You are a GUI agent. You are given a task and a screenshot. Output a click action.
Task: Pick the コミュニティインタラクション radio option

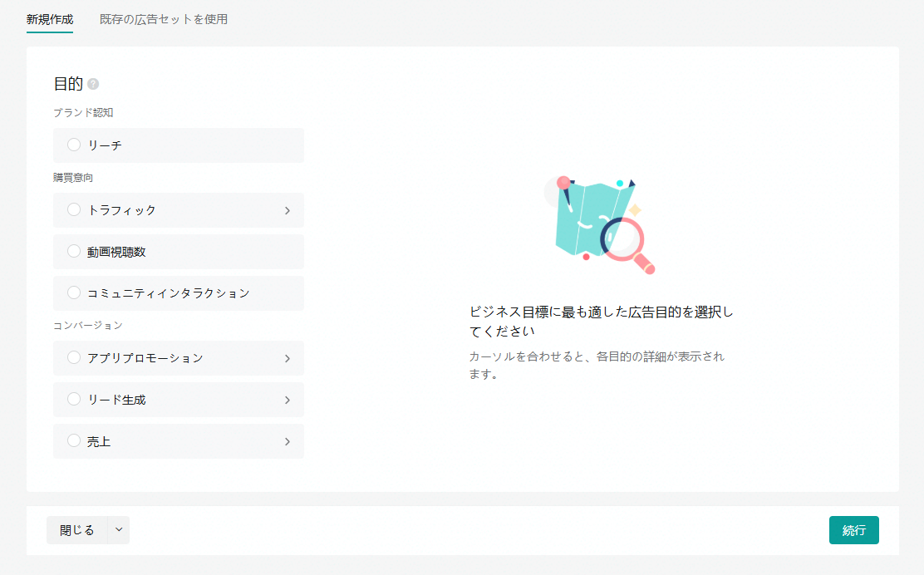click(x=74, y=292)
